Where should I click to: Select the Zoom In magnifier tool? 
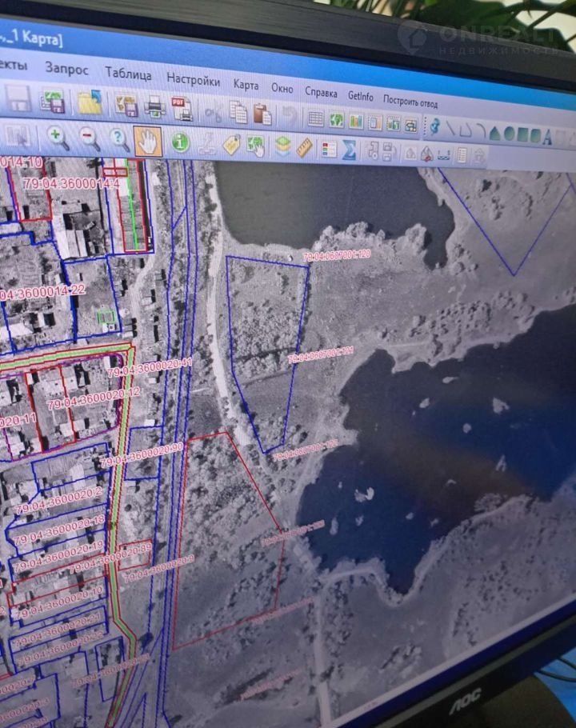pyautogui.click(x=57, y=137)
